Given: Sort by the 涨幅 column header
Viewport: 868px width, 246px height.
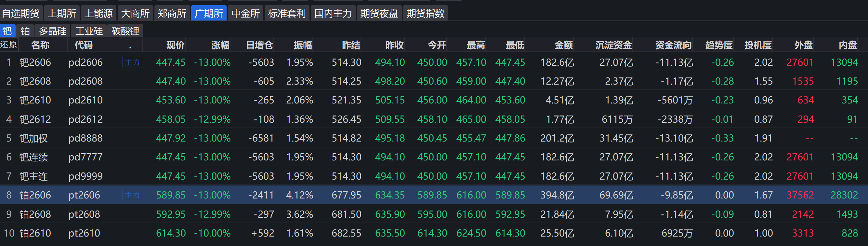Looking at the screenshot, I should (220, 45).
